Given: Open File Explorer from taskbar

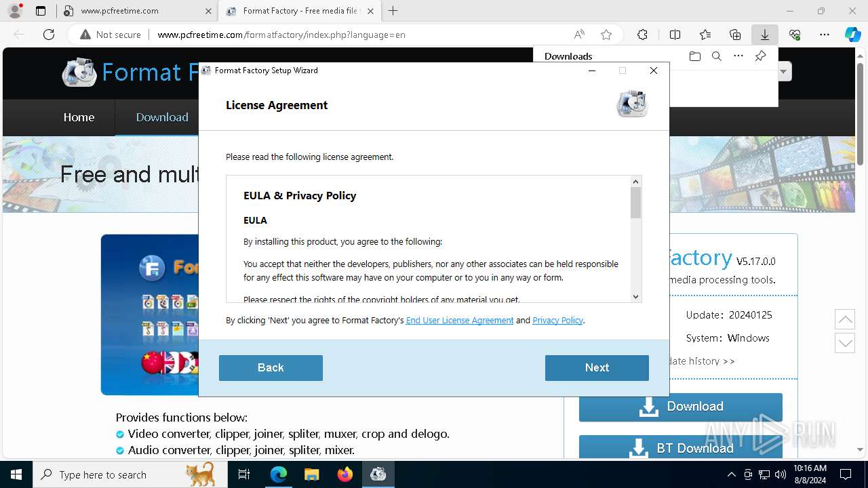Looking at the screenshot, I should [311, 474].
